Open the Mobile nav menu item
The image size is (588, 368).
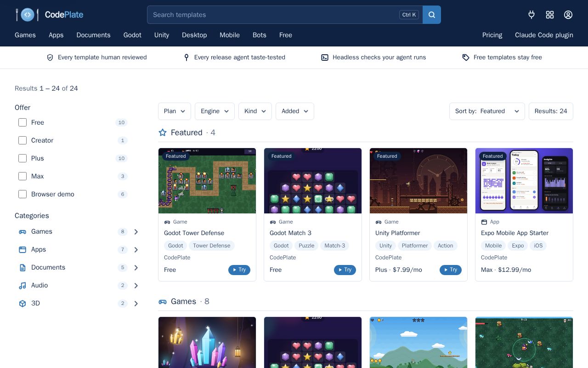pyautogui.click(x=230, y=35)
